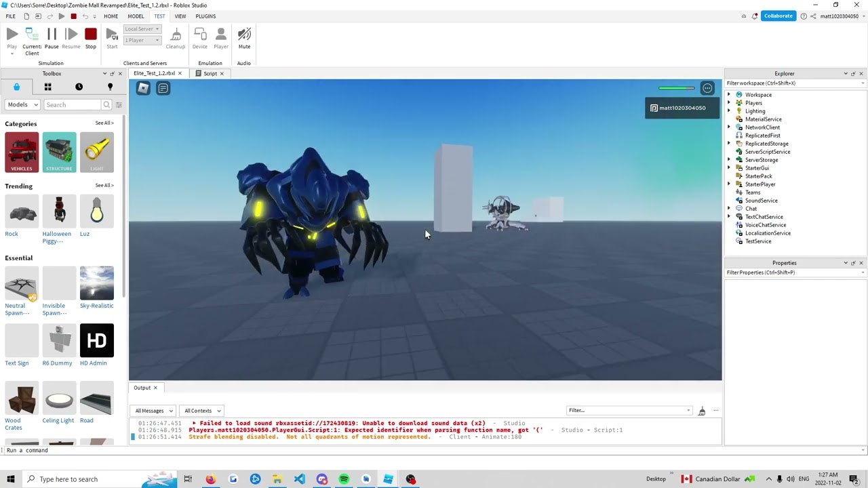Image resolution: width=868 pixels, height=488 pixels.
Task: Open the Models category dropdown
Action: [22, 104]
